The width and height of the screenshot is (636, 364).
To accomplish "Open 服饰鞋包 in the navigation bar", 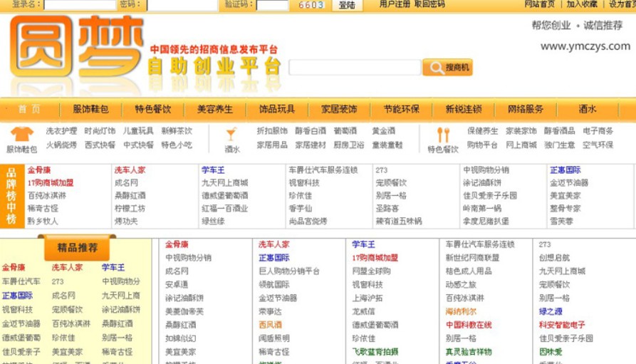I will click(x=90, y=109).
